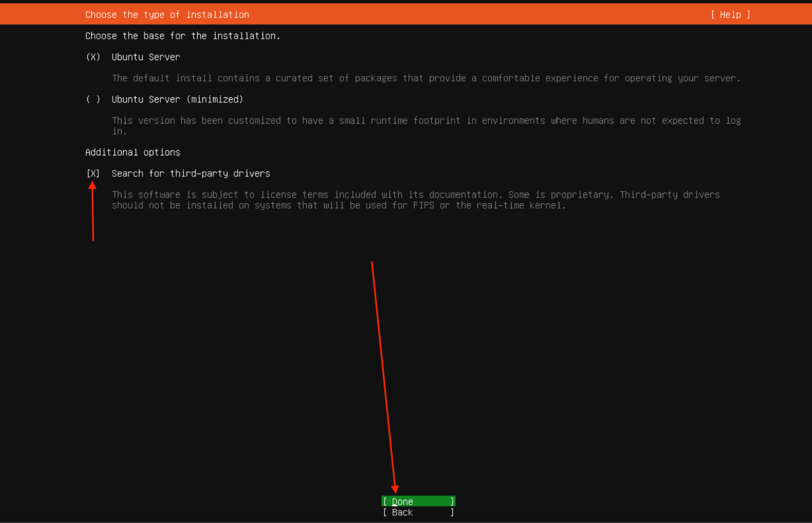
Task: Click the base for installation heading
Action: [182, 35]
